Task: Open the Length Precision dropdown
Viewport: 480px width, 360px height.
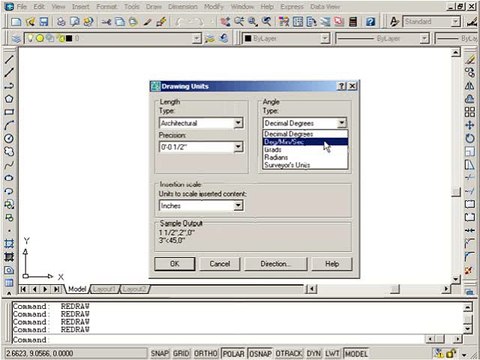Action: (x=238, y=147)
